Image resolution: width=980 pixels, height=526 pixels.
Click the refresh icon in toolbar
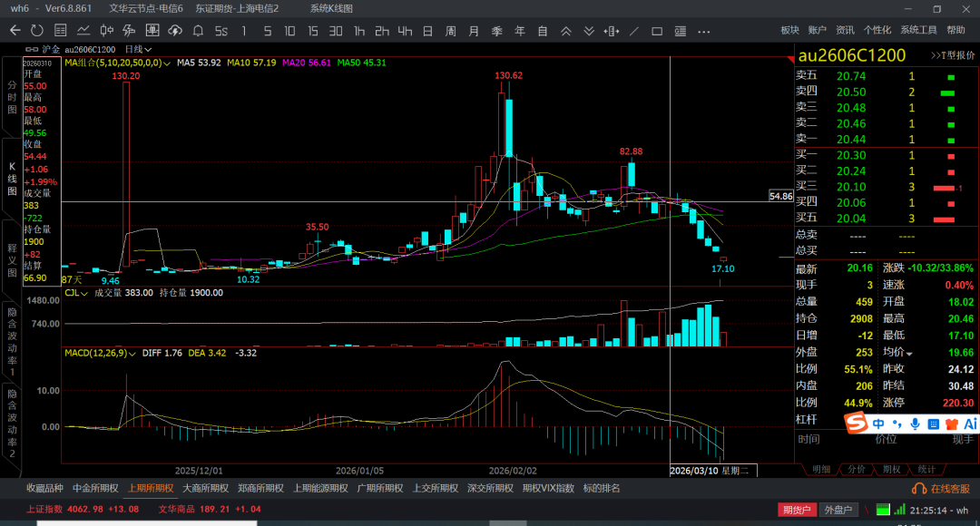[36, 31]
